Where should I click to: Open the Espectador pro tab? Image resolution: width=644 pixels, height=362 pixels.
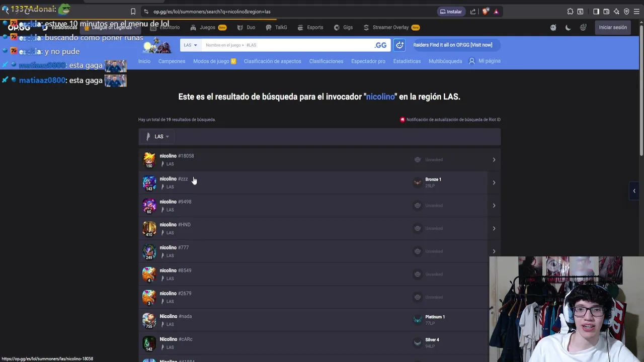[x=368, y=61]
